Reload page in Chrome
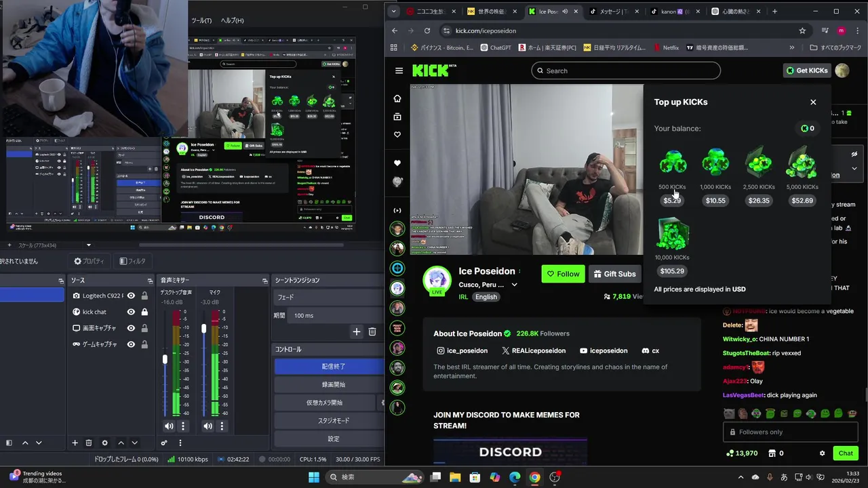This screenshot has width=868, height=488. coord(427,30)
